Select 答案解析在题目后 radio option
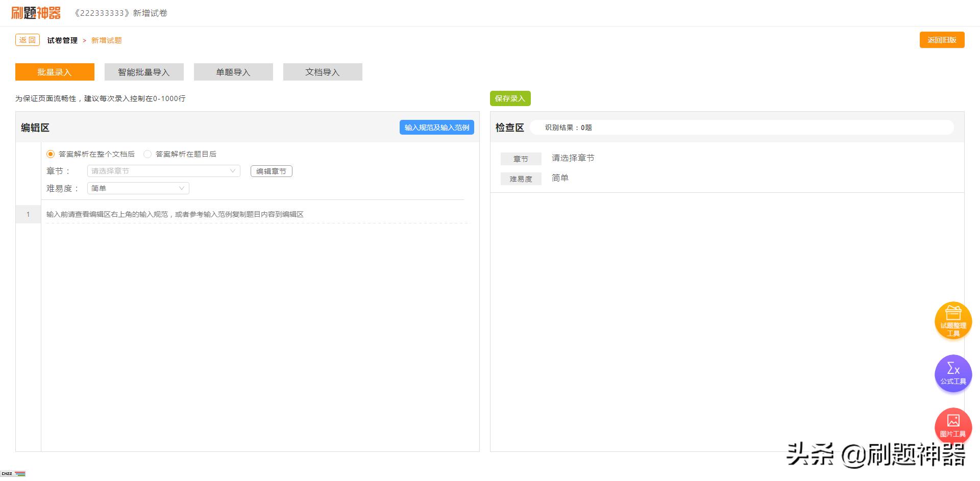The width and height of the screenshot is (980, 481). click(x=148, y=154)
